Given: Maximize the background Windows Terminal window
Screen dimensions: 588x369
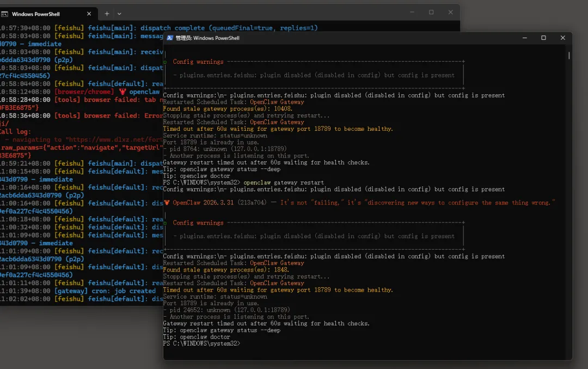Looking at the screenshot, I should pyautogui.click(x=431, y=13).
